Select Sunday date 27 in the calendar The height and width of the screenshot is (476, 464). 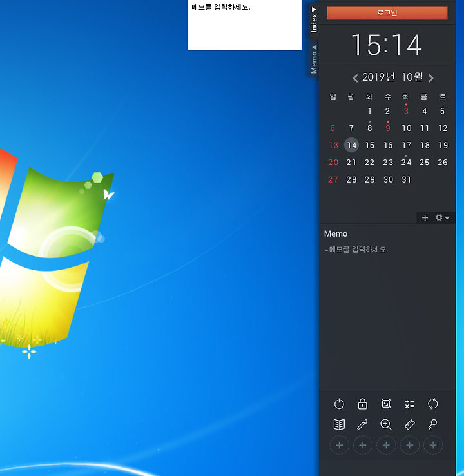[333, 180]
